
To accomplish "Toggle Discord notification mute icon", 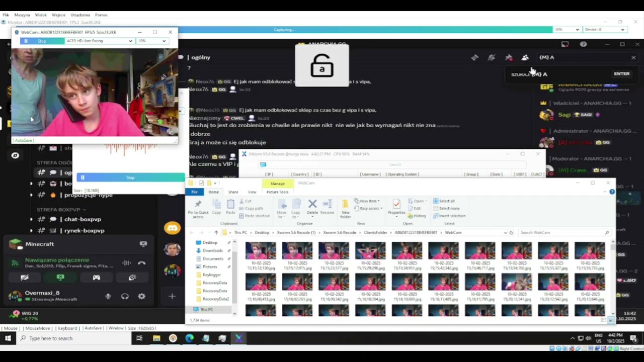I will (492, 57).
